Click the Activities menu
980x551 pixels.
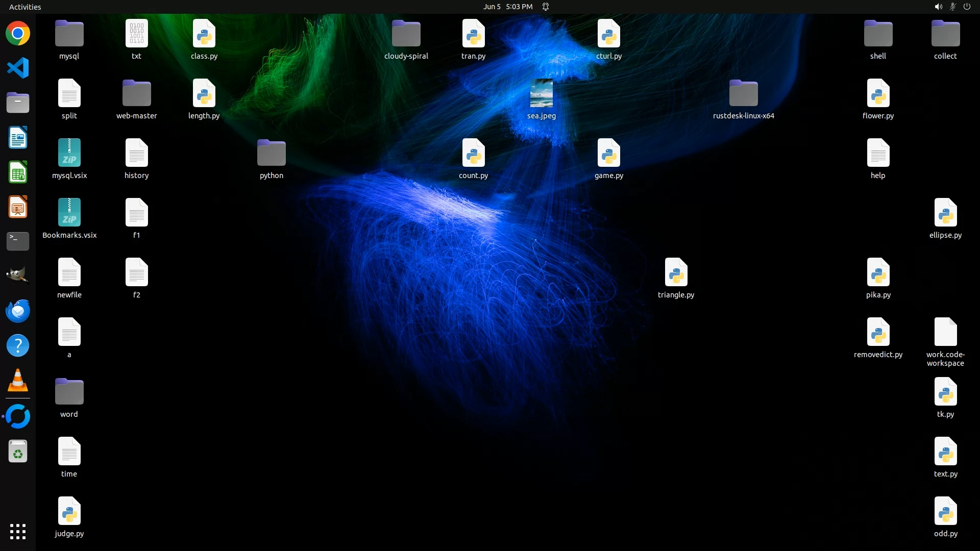click(x=25, y=7)
